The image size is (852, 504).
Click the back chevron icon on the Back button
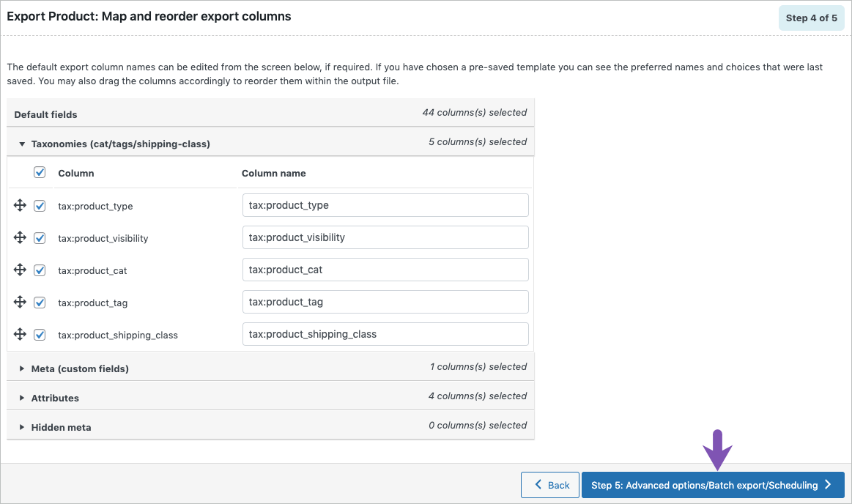(x=537, y=485)
